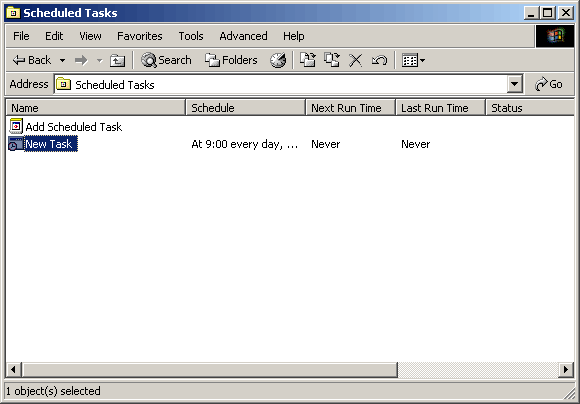The image size is (580, 404).
Task: Click the New Task clock icon
Action: click(15, 144)
